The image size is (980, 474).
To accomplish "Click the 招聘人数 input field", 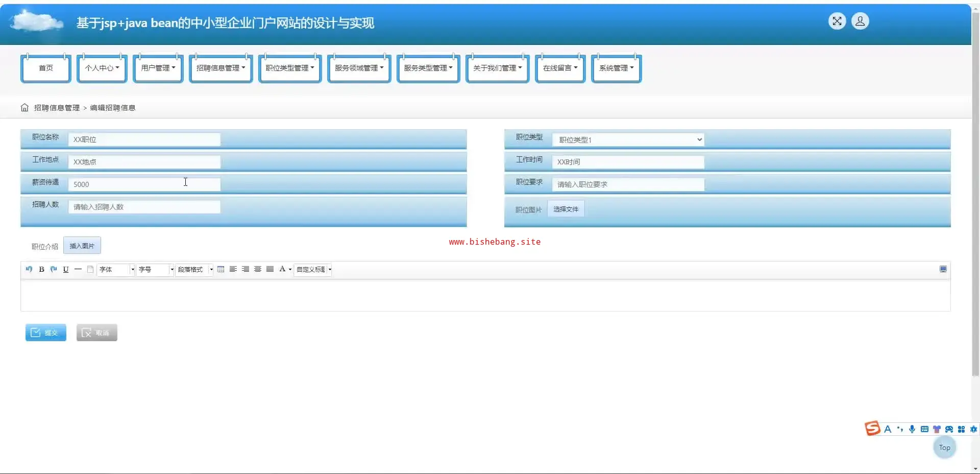I will point(144,207).
